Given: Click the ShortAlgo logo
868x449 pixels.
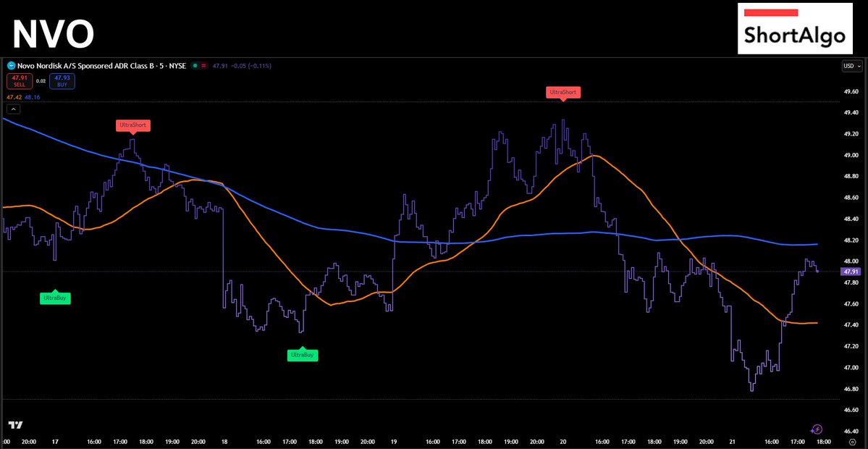Looking at the screenshot, I should pos(795,29).
